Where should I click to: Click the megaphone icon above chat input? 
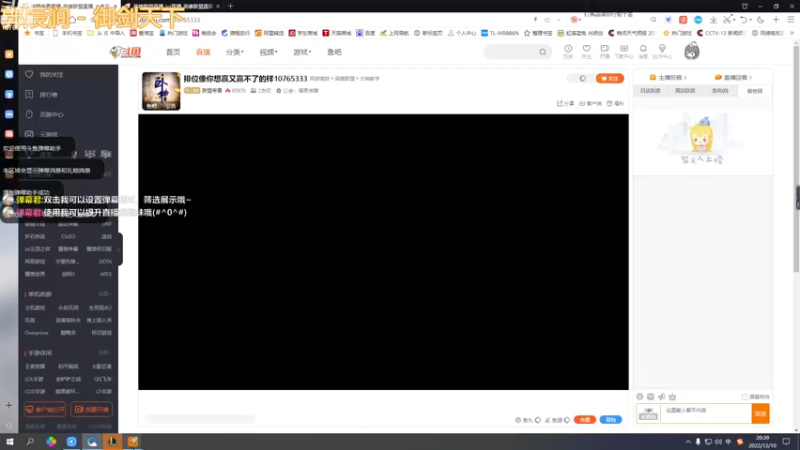662,396
